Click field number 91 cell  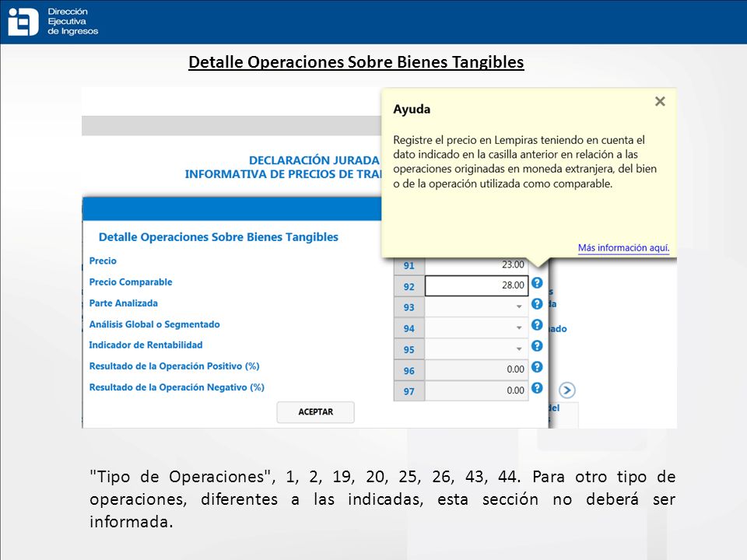point(409,266)
